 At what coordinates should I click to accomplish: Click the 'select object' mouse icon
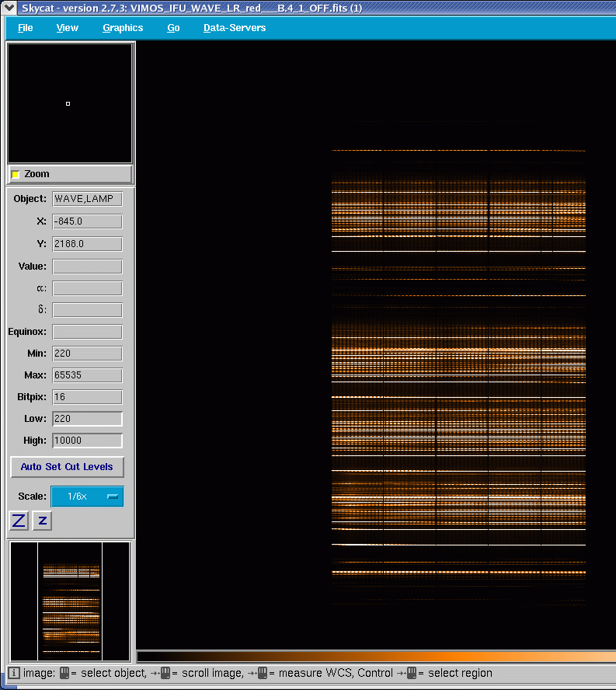coord(64,673)
